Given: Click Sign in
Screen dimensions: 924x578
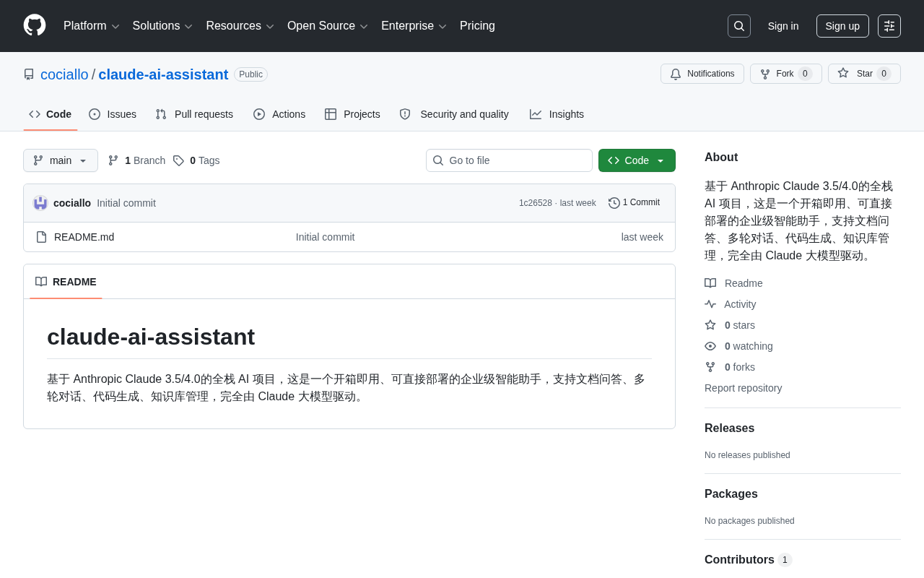Looking at the screenshot, I should coord(783,26).
